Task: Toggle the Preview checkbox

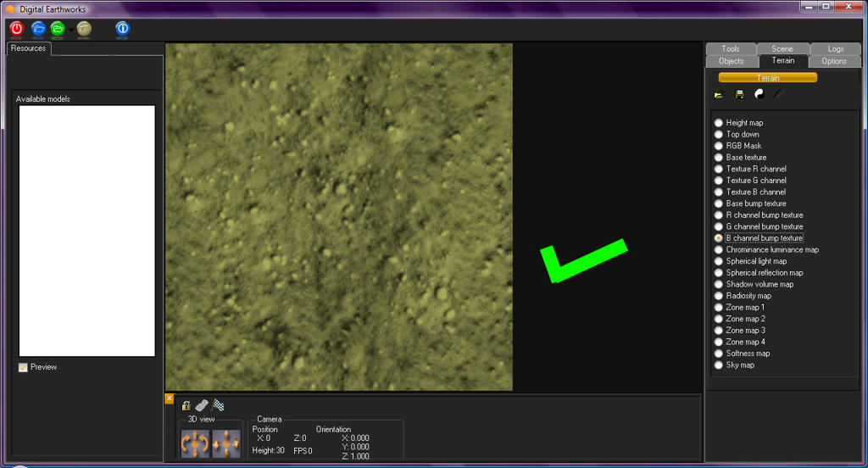Action: coord(23,367)
